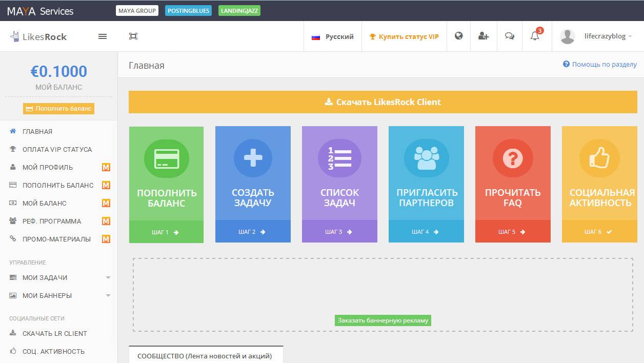Click Пополнить баланс orange button

pos(58,109)
